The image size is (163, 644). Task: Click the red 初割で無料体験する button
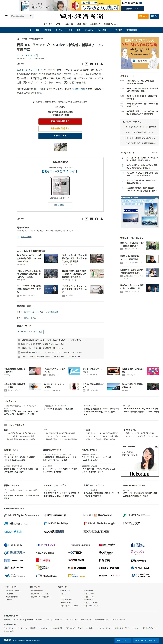60,121
